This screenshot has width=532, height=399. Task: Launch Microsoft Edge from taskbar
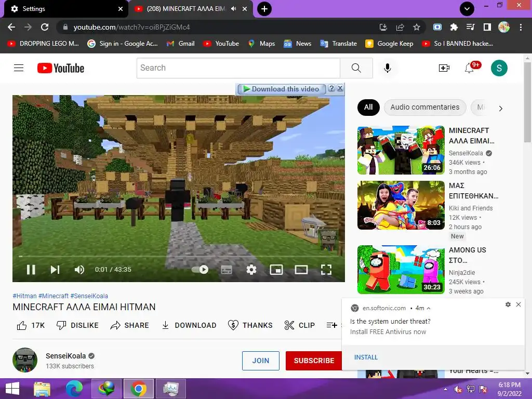point(74,389)
